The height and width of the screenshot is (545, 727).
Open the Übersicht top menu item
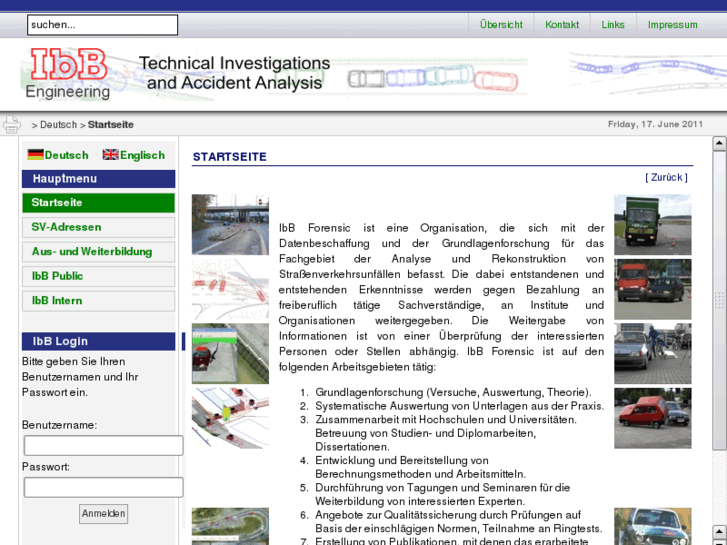pyautogui.click(x=501, y=25)
